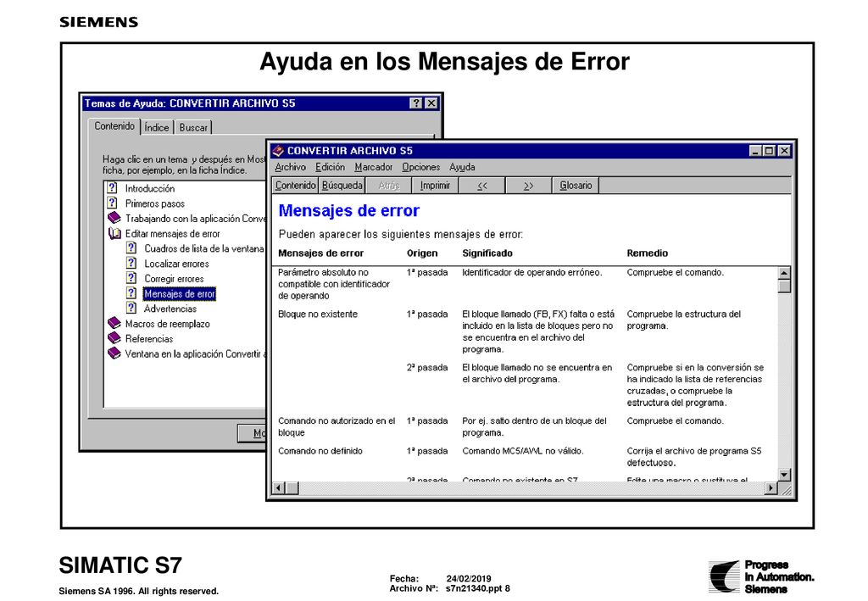Open the Opciones menu
The width and height of the screenshot is (868, 601).
[420, 167]
